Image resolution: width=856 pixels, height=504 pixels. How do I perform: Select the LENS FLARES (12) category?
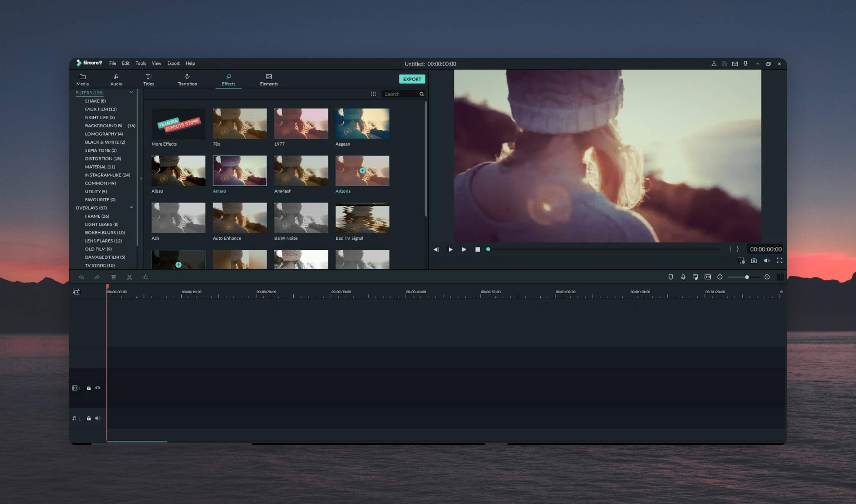pyautogui.click(x=103, y=241)
